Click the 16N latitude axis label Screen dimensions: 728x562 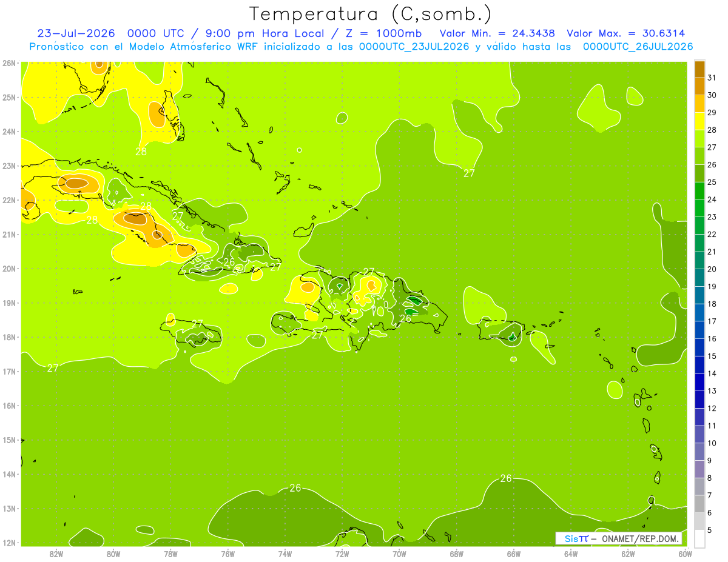click(9, 406)
